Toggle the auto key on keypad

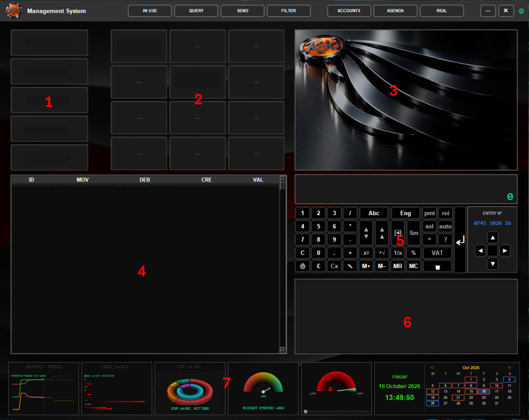click(x=445, y=226)
